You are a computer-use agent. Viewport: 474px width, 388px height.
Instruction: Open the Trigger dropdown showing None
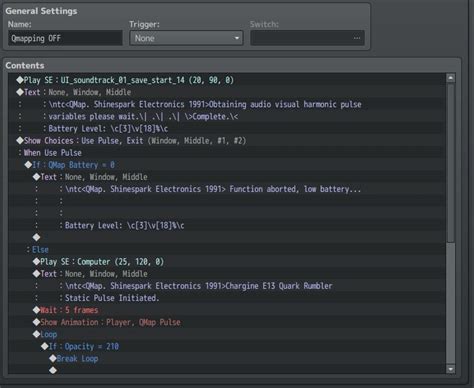tap(186, 38)
